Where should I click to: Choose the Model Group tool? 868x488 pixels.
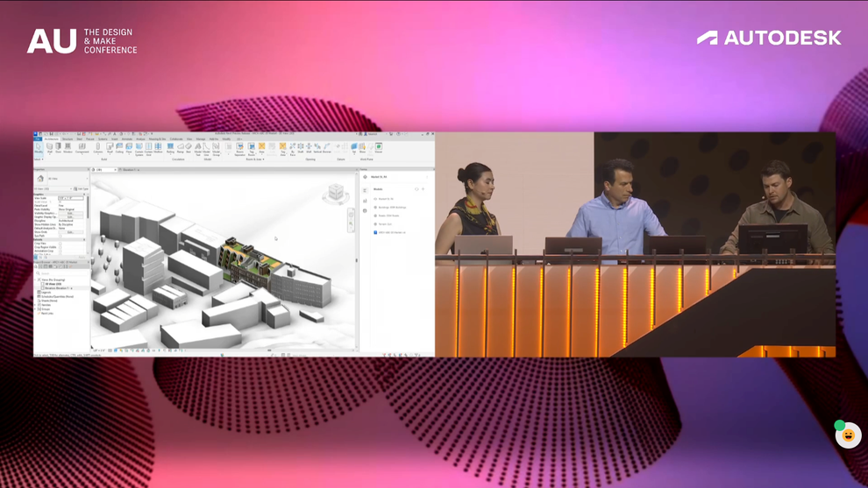(216, 149)
